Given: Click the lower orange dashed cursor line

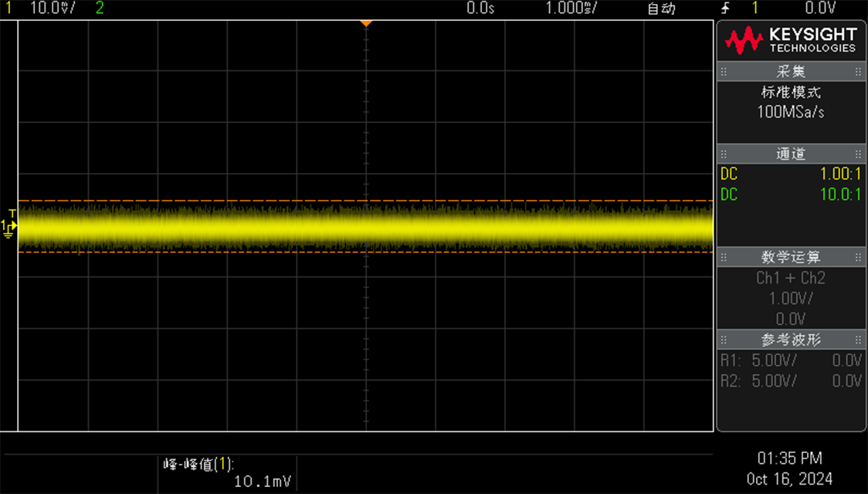Looking at the screenshot, I should (x=366, y=252).
